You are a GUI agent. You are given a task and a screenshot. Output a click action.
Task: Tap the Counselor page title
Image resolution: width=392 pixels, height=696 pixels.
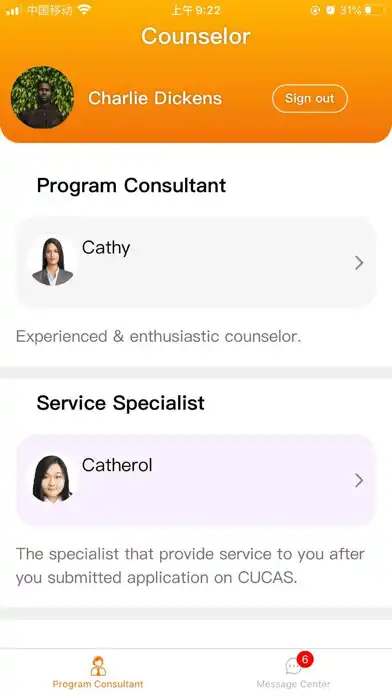tap(196, 36)
